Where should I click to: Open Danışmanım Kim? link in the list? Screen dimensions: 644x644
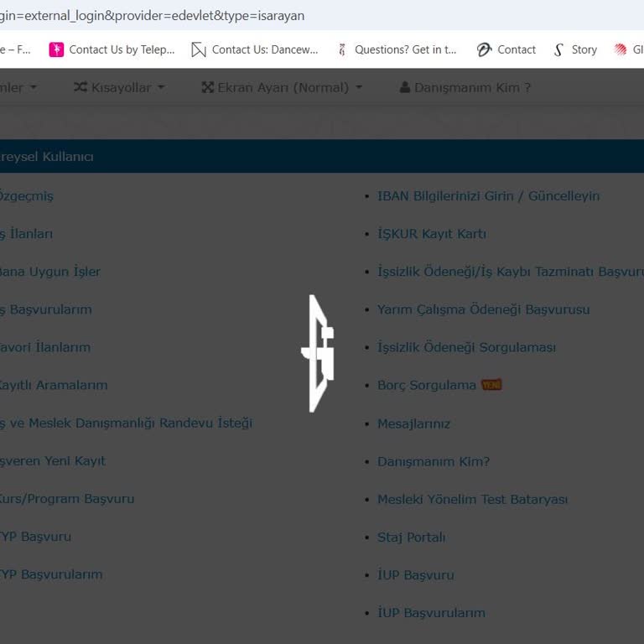(434, 462)
